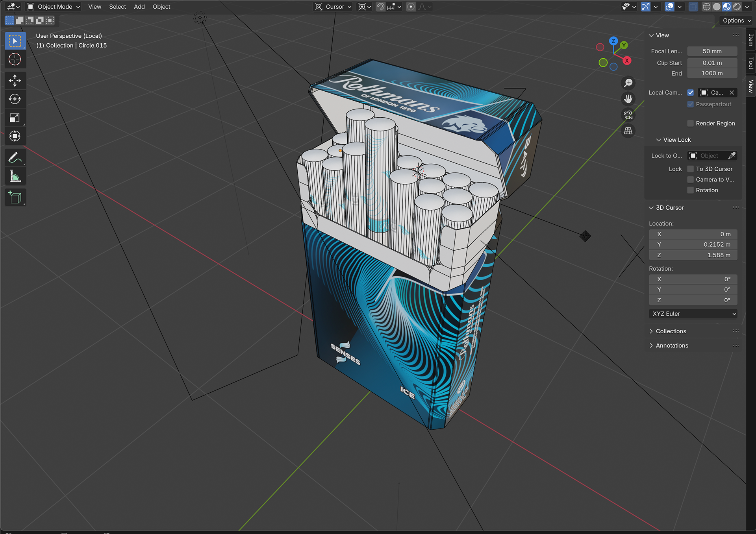Click the Y axis on navigation gizmo

coord(624,45)
